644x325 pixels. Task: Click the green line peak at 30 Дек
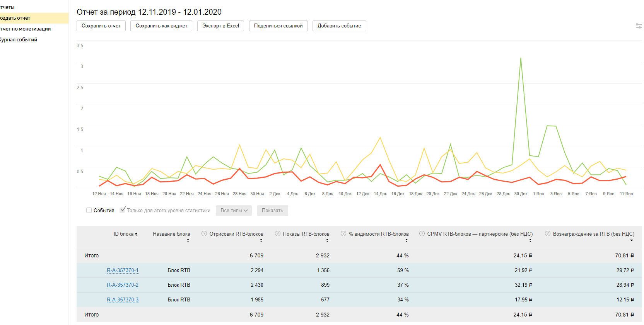[x=521, y=58]
